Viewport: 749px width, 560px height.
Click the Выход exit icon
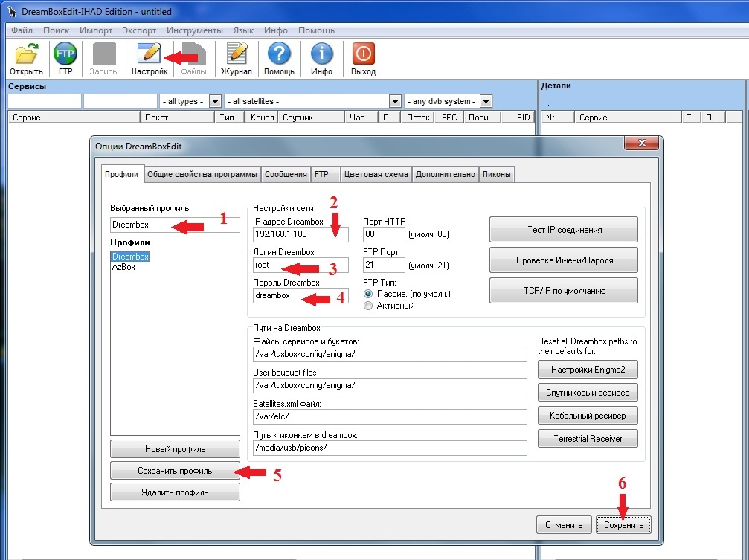[363, 54]
